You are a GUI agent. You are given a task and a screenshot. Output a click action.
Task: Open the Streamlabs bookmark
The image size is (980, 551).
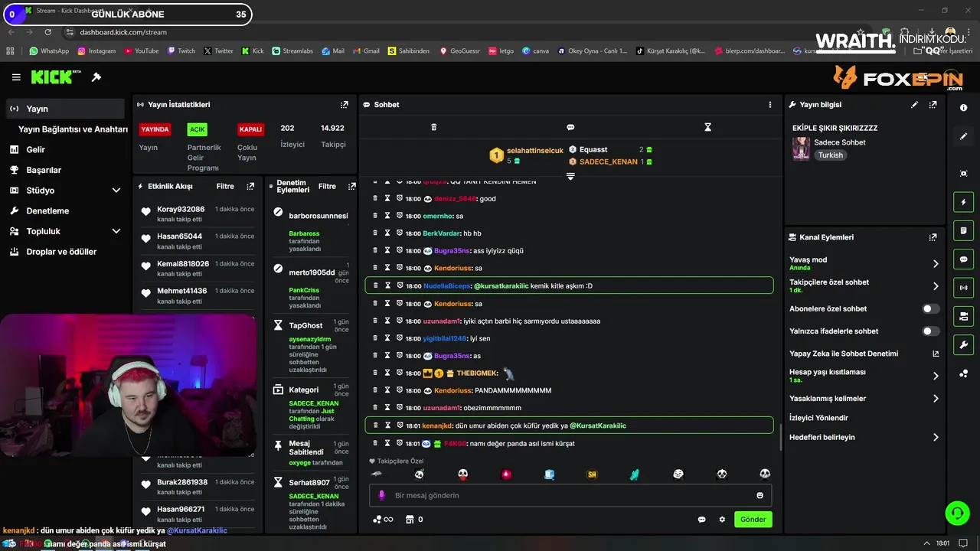pos(292,51)
